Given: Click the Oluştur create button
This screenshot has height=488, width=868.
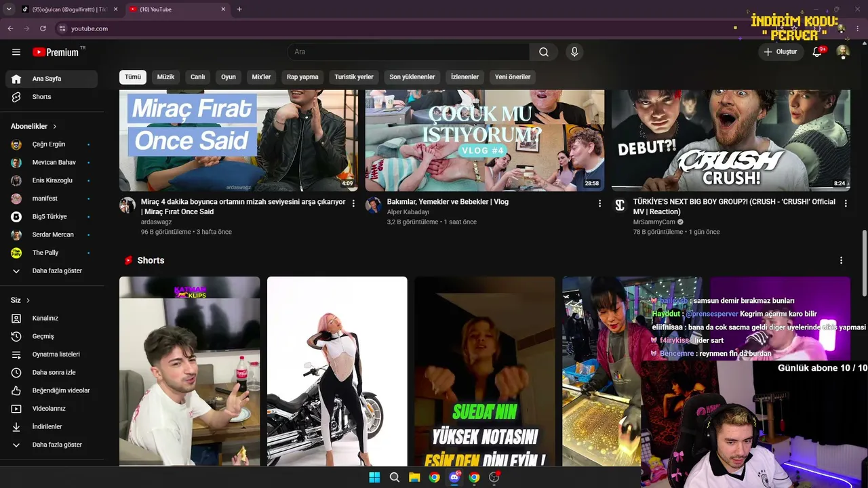Looking at the screenshot, I should click(x=781, y=52).
